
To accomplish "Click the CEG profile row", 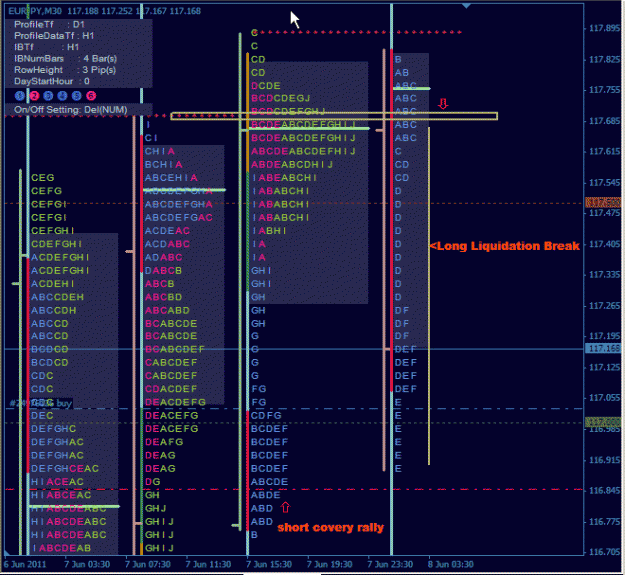I will point(43,178).
